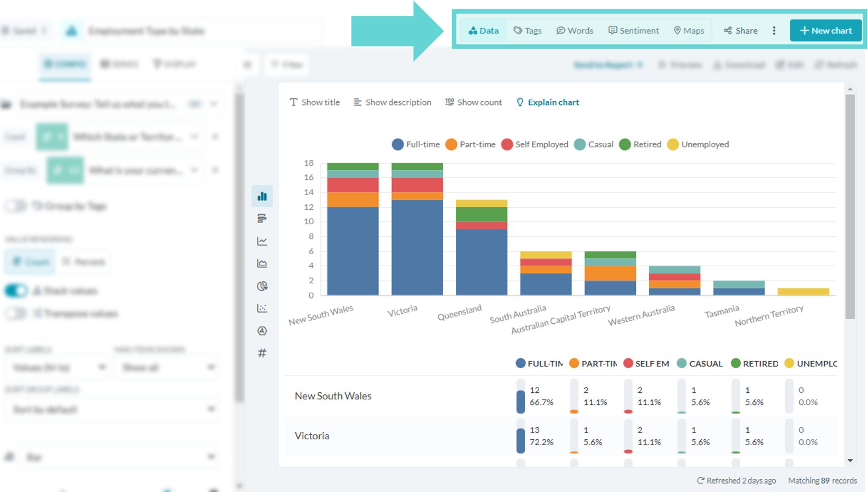Click Show description above the chart
Viewport: 868px width, 492px height.
coord(393,102)
